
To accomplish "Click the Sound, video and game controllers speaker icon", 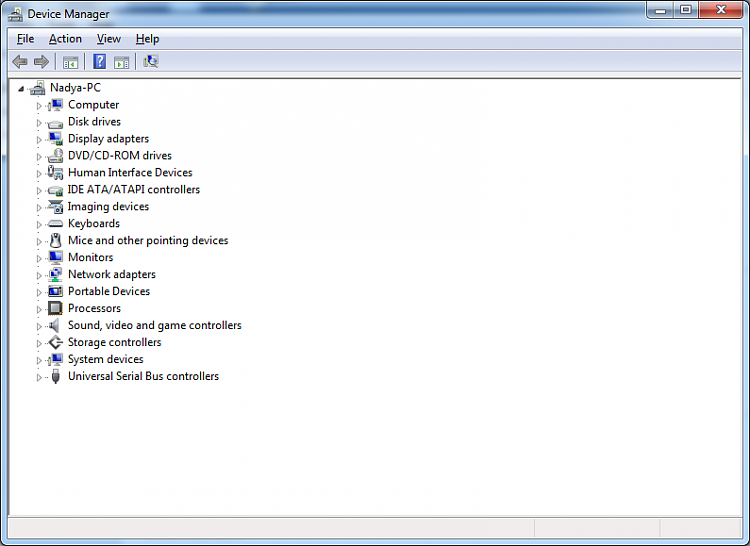I will pos(55,326).
